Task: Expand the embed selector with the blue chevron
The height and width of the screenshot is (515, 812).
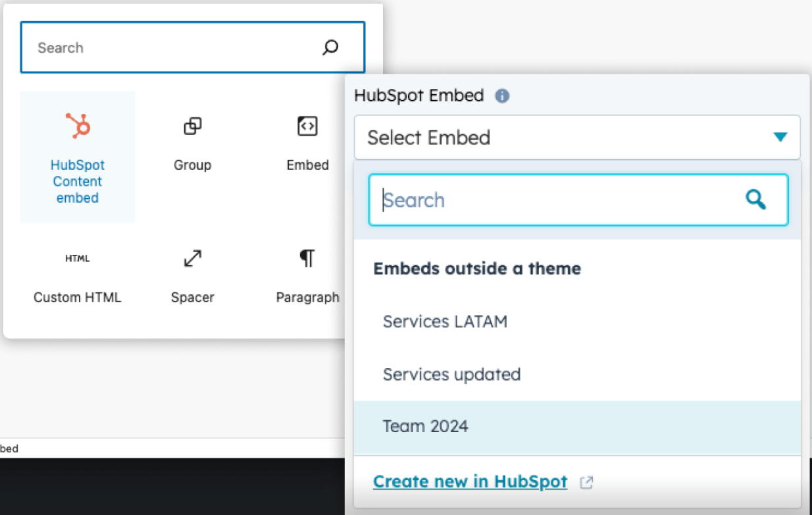Action: (x=780, y=137)
